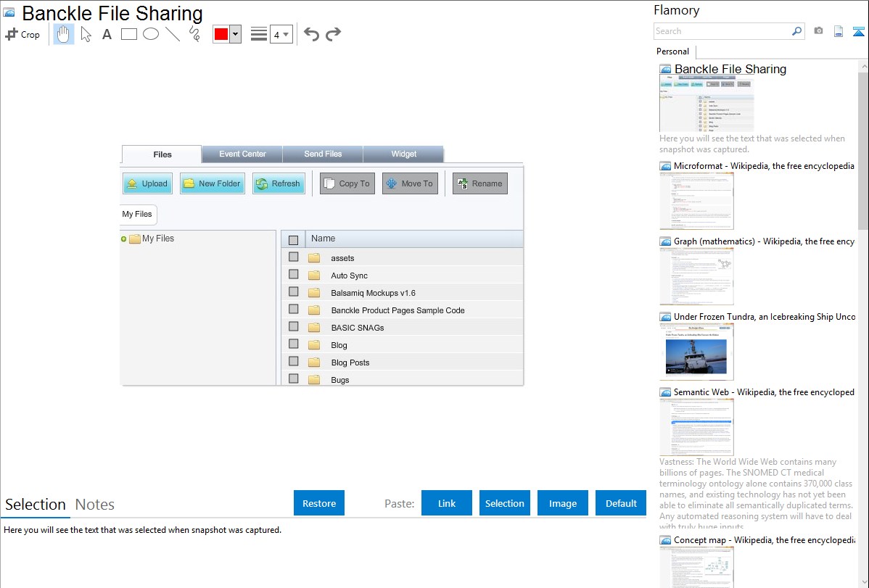
Task: Select the freehand scribble tool
Action: 194,34
